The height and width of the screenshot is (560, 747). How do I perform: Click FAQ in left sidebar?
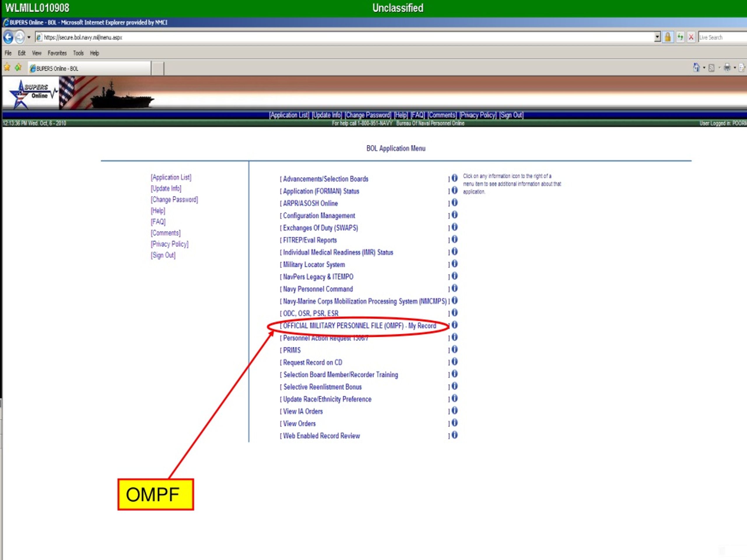158,222
